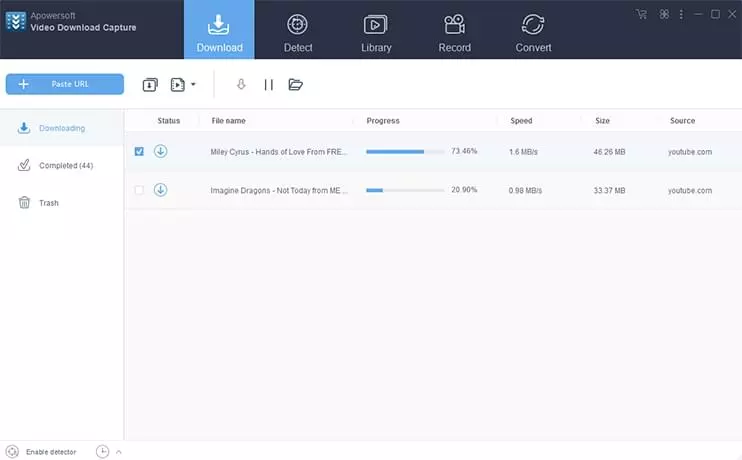
Task: Click the Miley Cyrus download progress bar
Action: 405,152
